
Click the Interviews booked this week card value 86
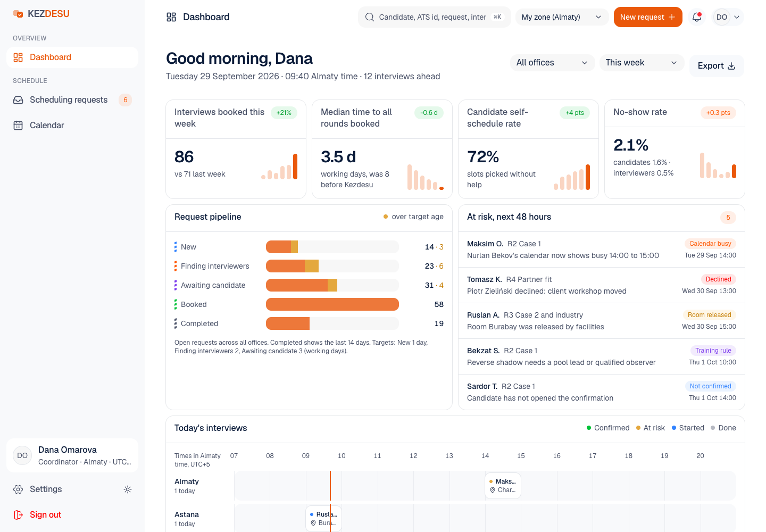coord(184,157)
